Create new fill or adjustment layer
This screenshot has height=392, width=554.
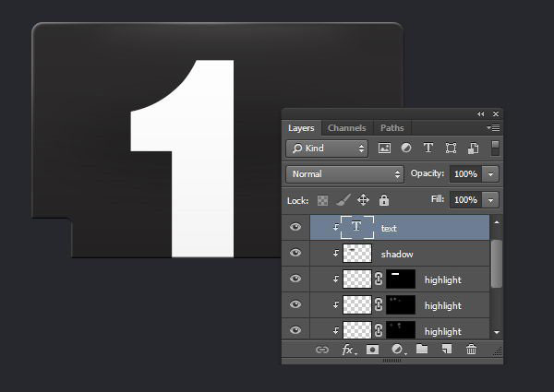click(397, 350)
